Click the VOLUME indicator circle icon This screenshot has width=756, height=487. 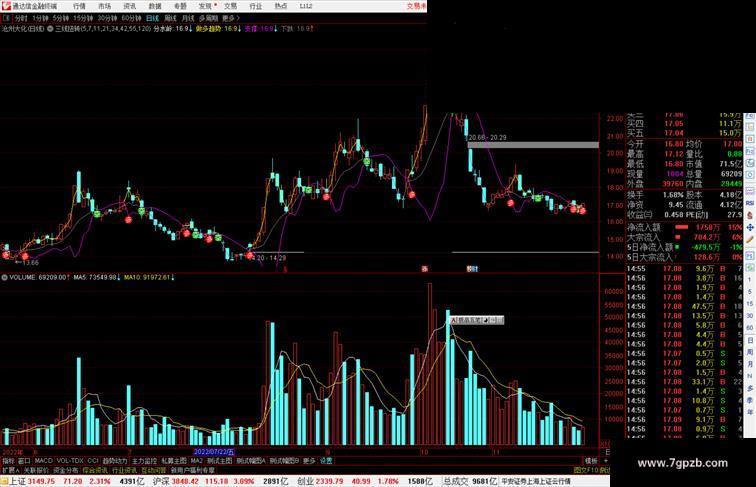(4, 278)
